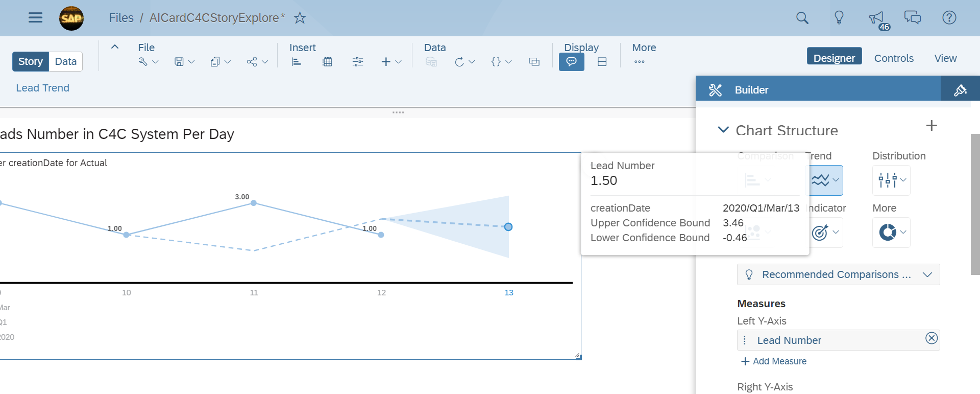Mark the story as favorite with star

pos(300,18)
